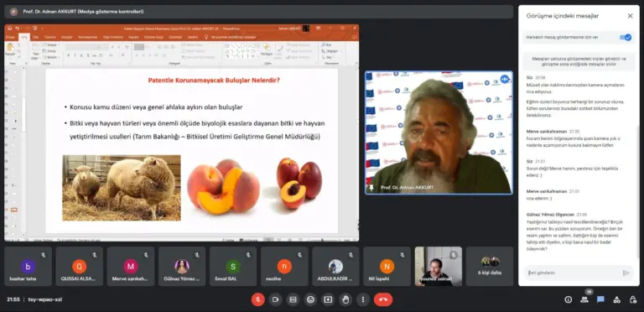Screen dimensions: 644x312
Task: Open the meeting details info icon
Action: [x=568, y=299]
